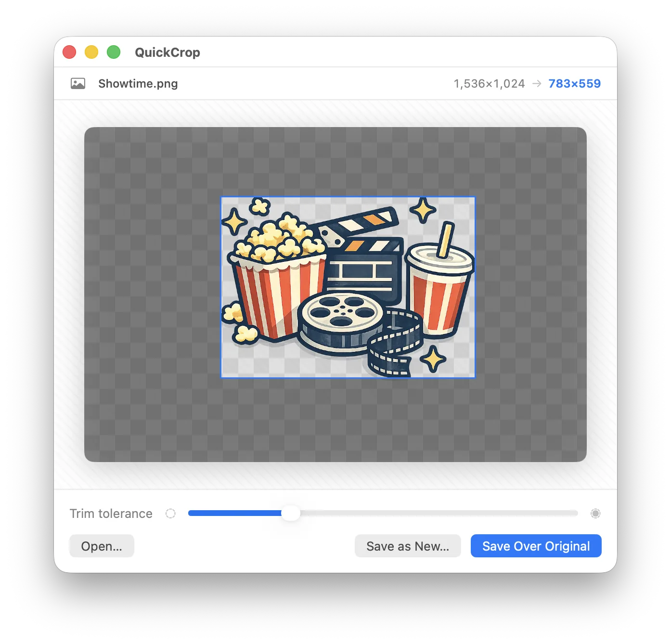
Task: Click the Showtime.png file name
Action: coord(138,84)
